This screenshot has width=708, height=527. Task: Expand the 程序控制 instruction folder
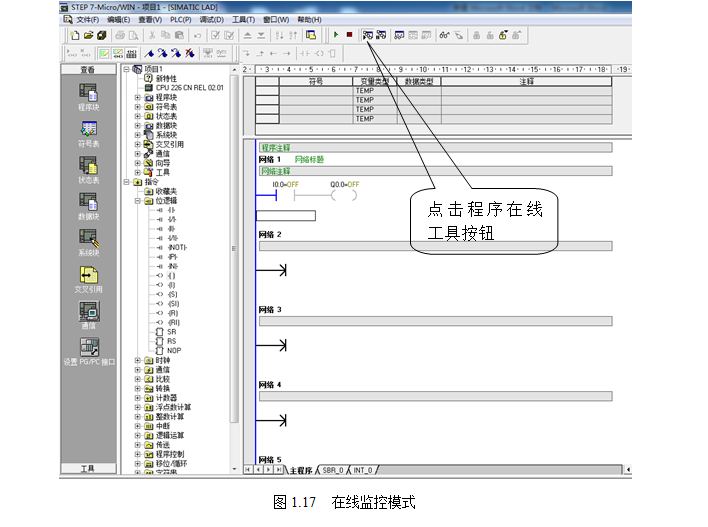pyautogui.click(x=138, y=454)
